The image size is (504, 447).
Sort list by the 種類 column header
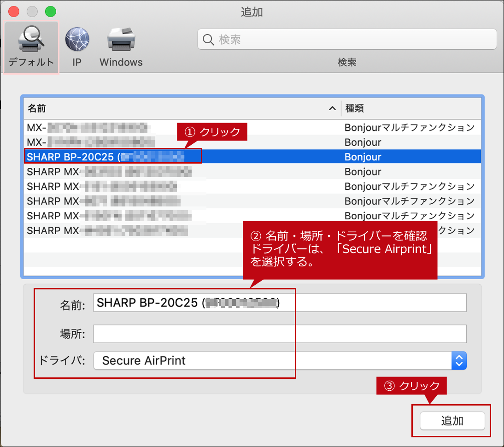[411, 108]
